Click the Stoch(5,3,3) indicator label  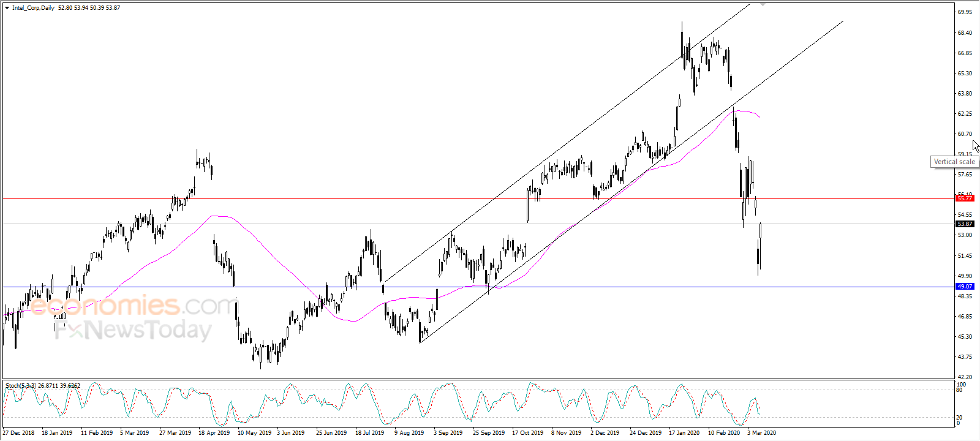pos(20,386)
